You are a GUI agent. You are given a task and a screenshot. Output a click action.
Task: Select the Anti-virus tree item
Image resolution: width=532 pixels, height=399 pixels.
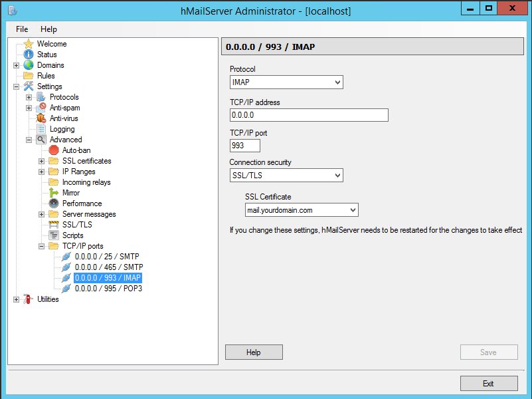tap(64, 118)
